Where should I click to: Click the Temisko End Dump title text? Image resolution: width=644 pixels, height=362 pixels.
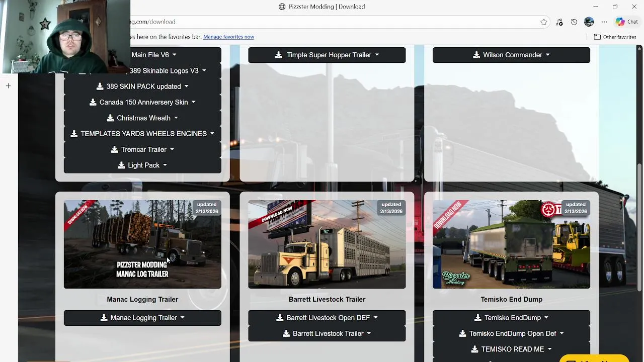tap(511, 299)
